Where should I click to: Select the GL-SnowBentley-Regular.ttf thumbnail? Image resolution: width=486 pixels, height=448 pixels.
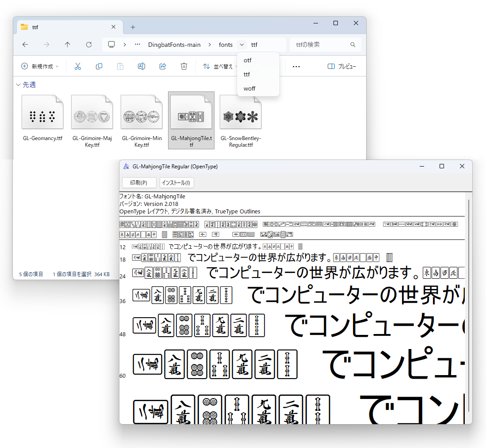pyautogui.click(x=241, y=111)
